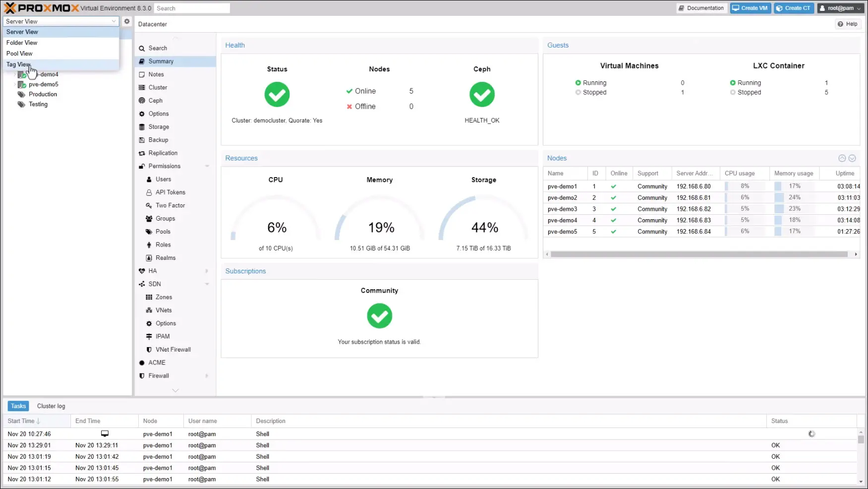
Task: Open the Server View dropdown combo box
Action: tap(61, 21)
